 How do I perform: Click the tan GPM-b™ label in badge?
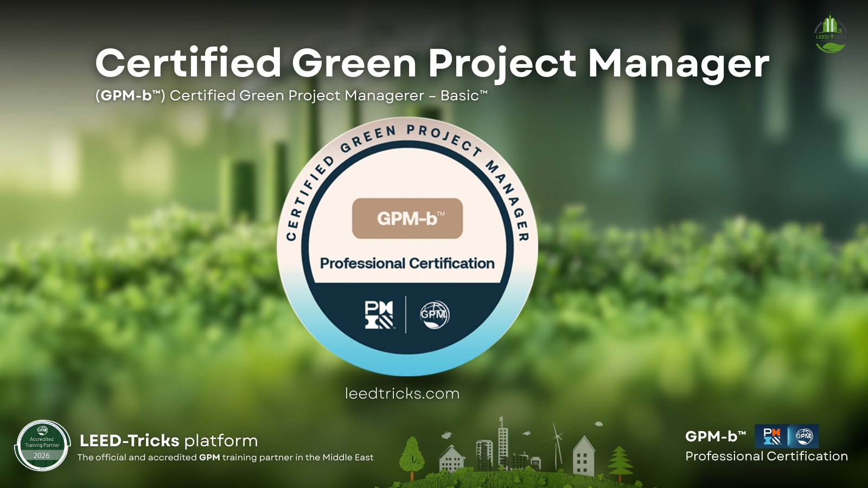(407, 219)
